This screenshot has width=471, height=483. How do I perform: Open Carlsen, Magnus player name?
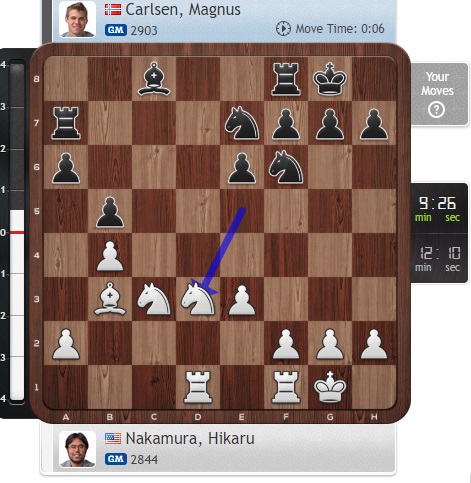point(183,9)
